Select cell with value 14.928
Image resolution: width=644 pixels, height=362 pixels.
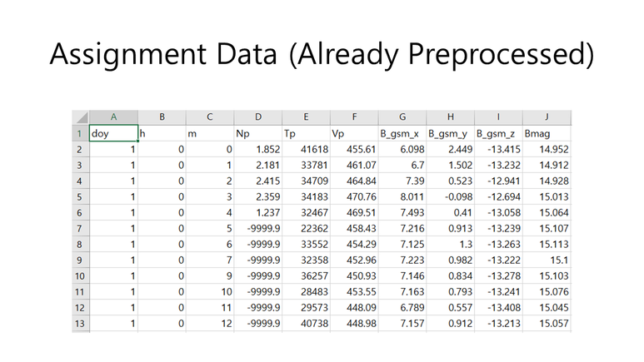(547, 181)
